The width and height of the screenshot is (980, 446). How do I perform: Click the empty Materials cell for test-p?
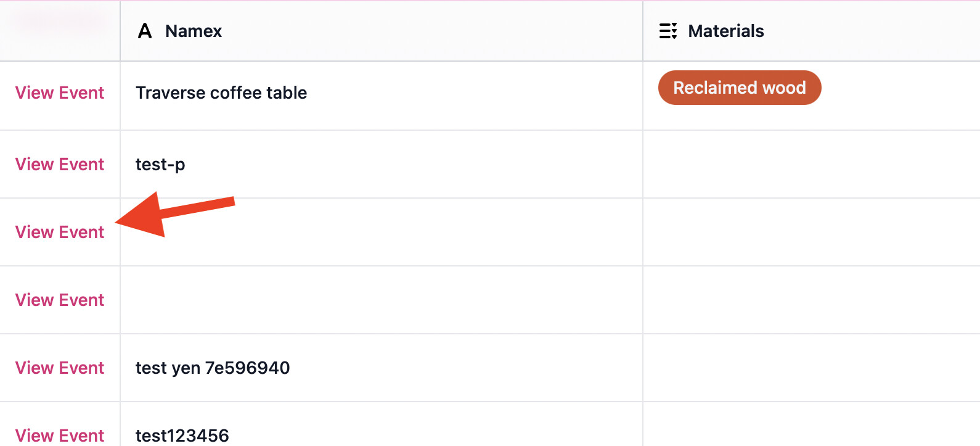click(x=812, y=164)
